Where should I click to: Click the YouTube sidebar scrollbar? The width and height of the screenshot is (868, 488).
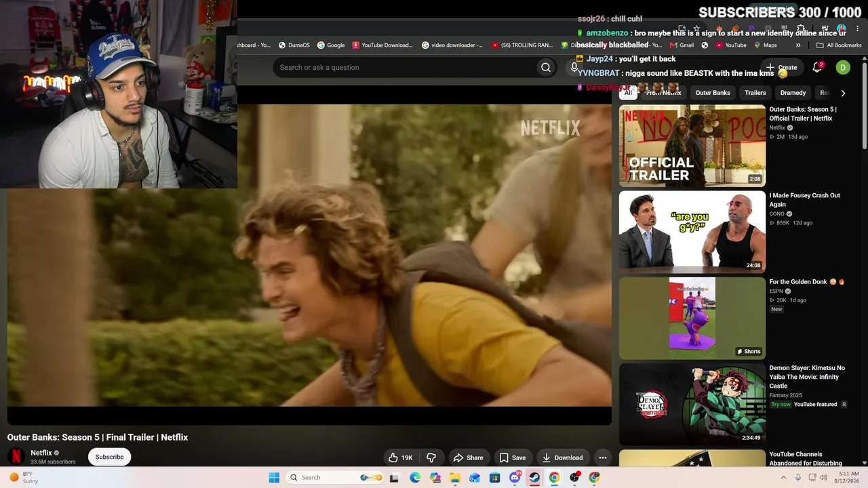[865, 104]
